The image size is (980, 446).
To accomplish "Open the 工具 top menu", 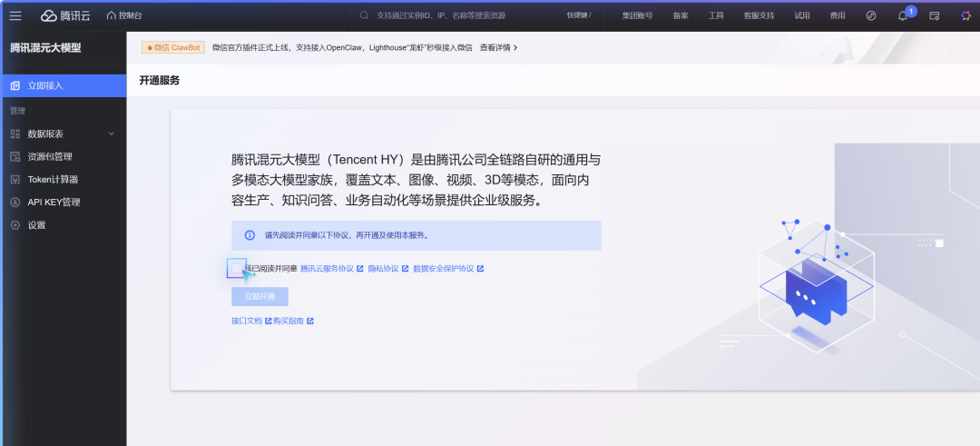I will tap(716, 15).
